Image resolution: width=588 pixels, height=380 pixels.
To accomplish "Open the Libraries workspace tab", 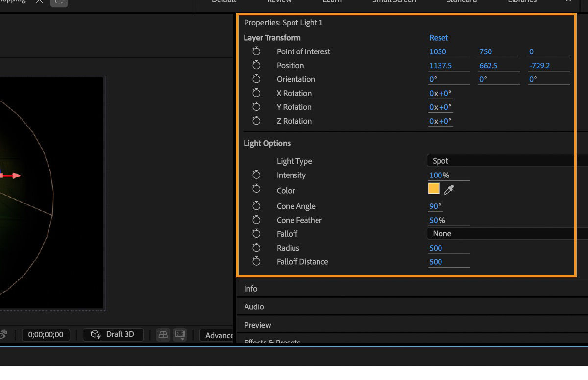I will tap(522, 2).
